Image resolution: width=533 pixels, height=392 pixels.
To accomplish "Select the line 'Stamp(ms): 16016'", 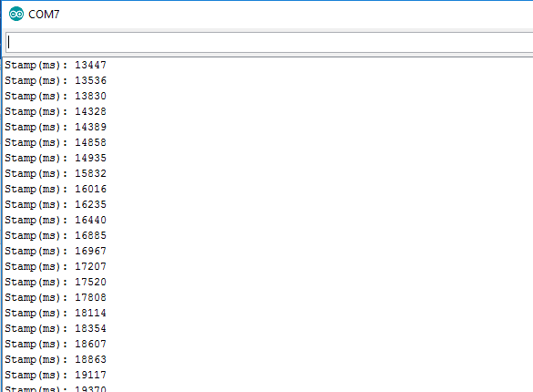I will coord(56,189).
